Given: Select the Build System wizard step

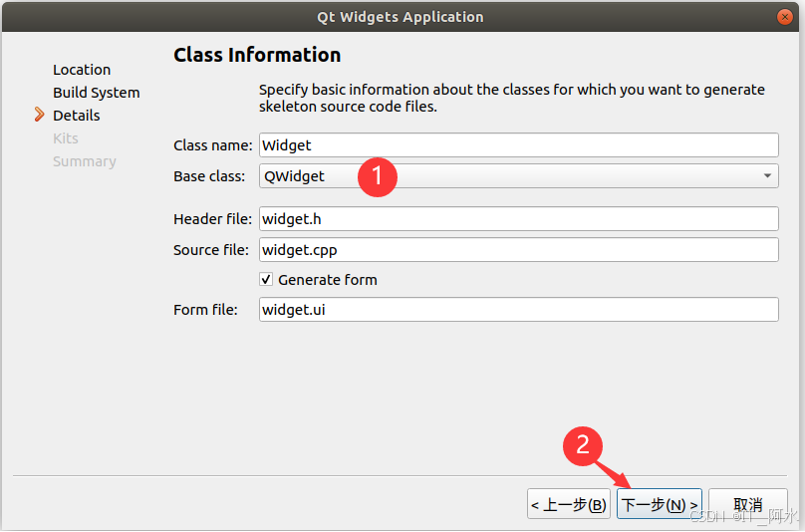Looking at the screenshot, I should [x=96, y=93].
